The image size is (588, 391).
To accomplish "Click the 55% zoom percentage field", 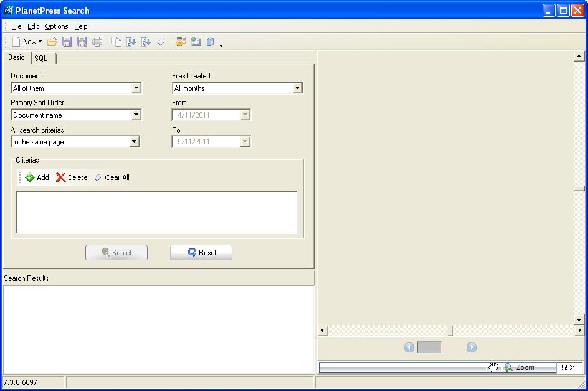I will [569, 368].
